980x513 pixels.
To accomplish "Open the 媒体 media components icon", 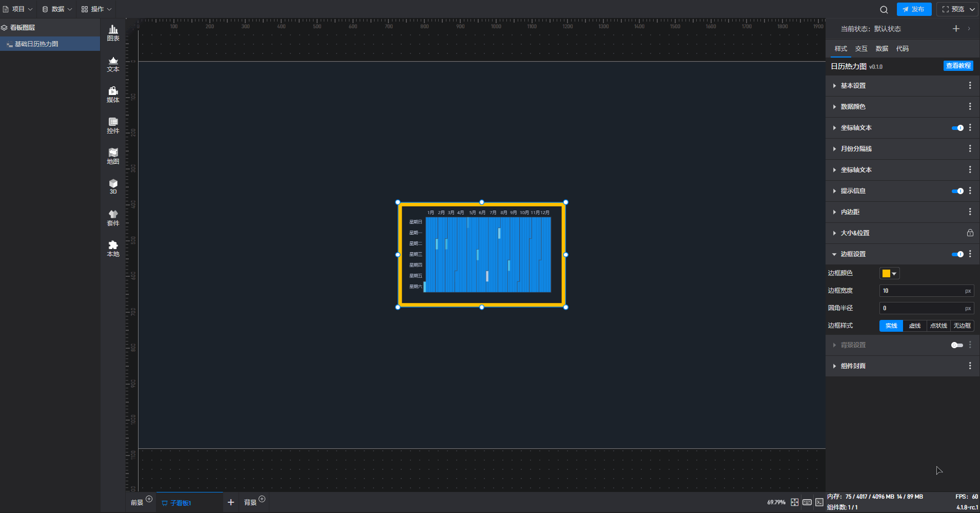I will tap(113, 94).
